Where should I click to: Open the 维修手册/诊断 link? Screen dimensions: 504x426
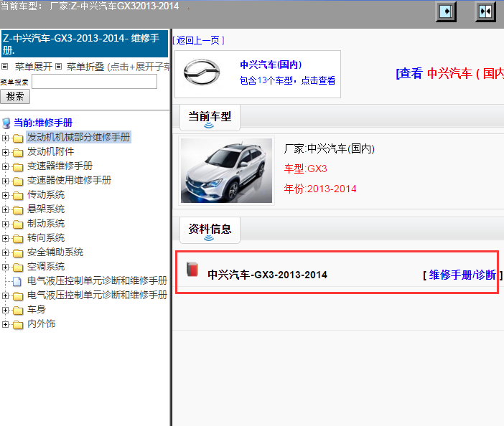pyautogui.click(x=462, y=275)
